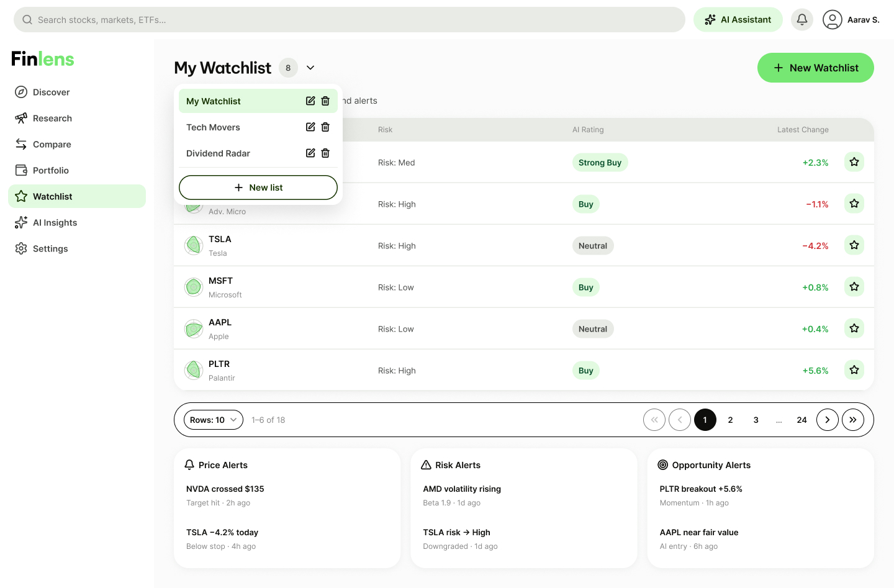894x588 pixels.
Task: Click the Neutral badge in the TSLA row
Action: point(593,246)
